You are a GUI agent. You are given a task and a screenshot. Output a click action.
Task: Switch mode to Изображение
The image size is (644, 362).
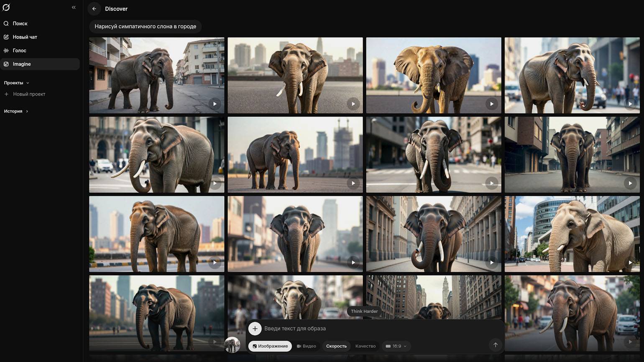tap(270, 346)
